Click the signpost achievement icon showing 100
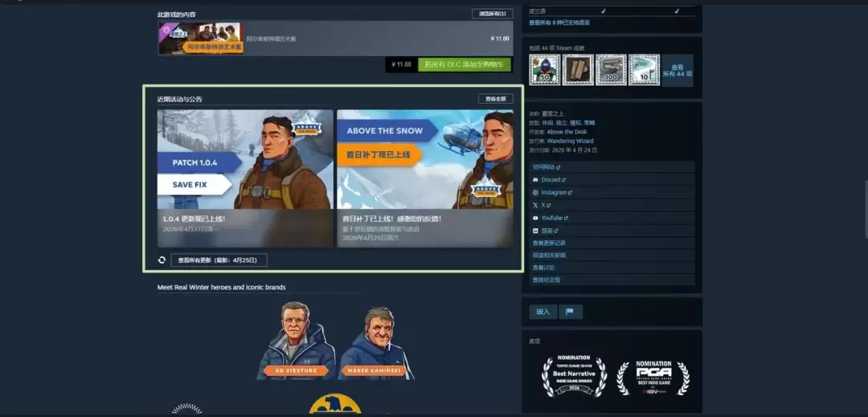 pyautogui.click(x=611, y=70)
